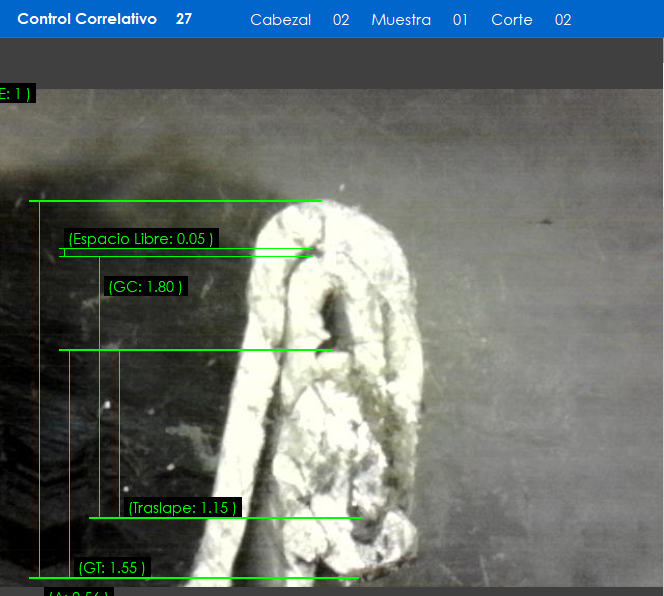Select the Cabezal label in header

coord(280,20)
